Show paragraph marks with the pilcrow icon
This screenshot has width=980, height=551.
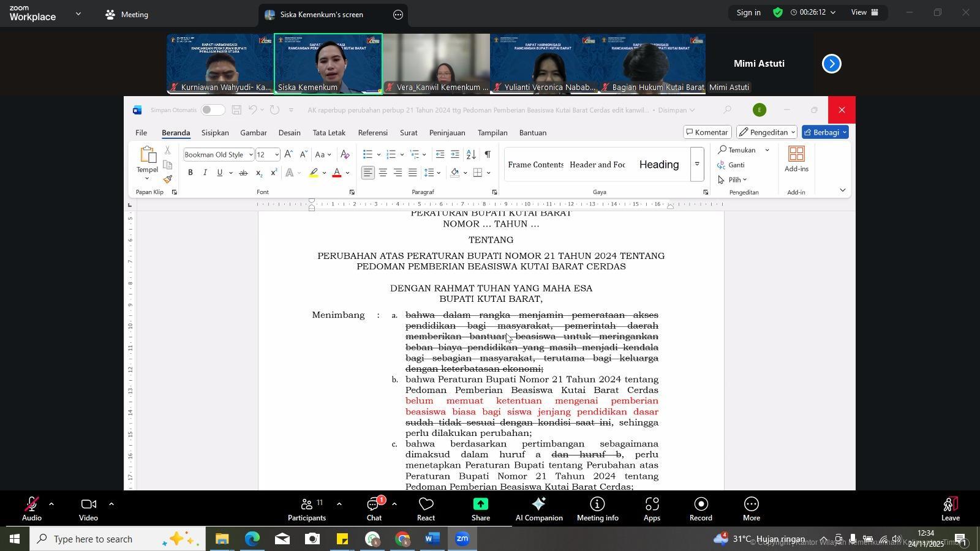click(x=487, y=154)
